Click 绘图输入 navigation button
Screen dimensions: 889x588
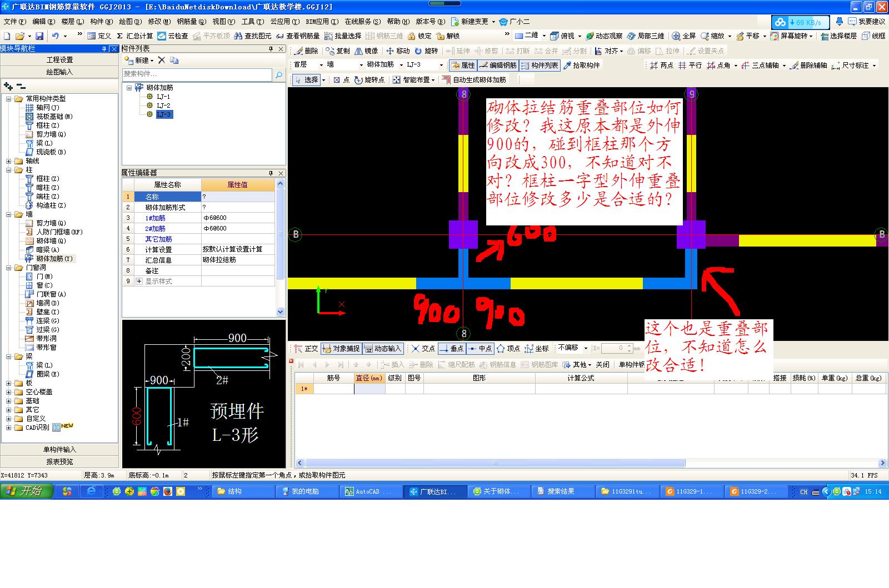(x=59, y=72)
